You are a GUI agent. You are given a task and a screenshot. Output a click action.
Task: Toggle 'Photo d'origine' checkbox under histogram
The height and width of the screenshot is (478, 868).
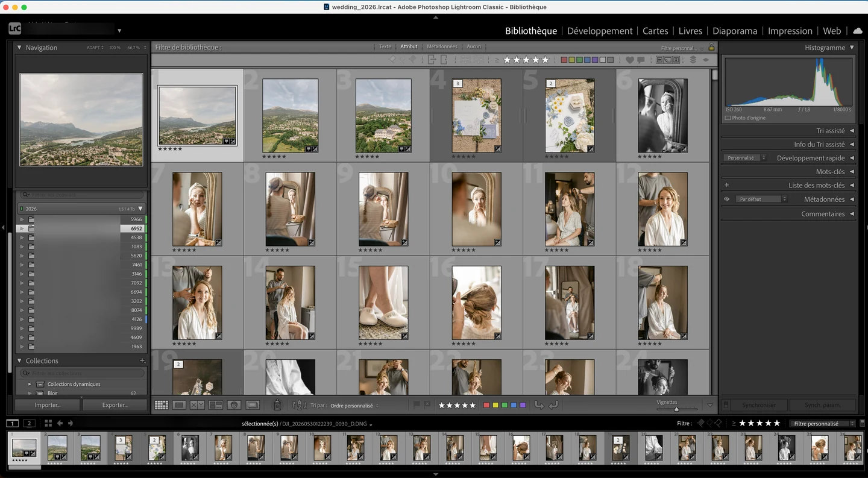point(728,118)
